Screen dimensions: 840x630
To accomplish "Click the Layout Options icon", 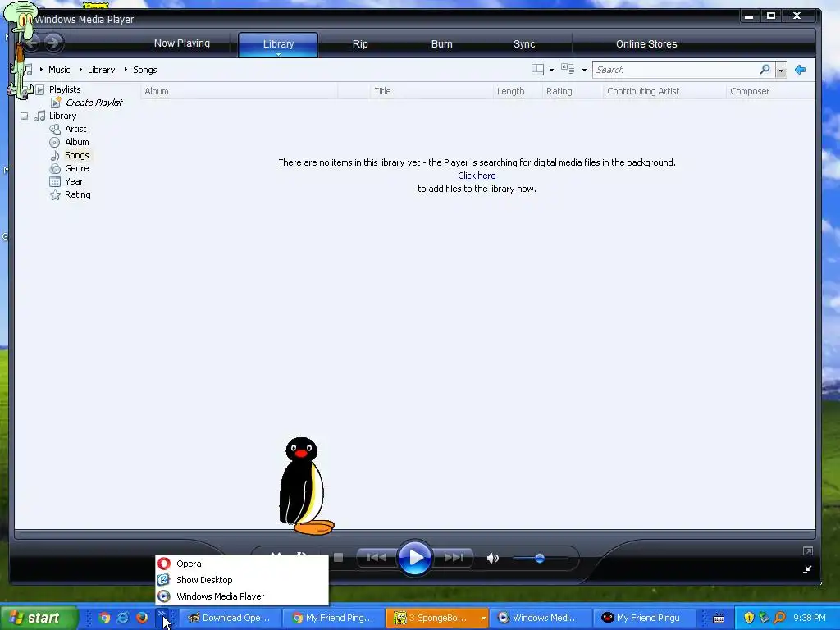I will point(537,70).
